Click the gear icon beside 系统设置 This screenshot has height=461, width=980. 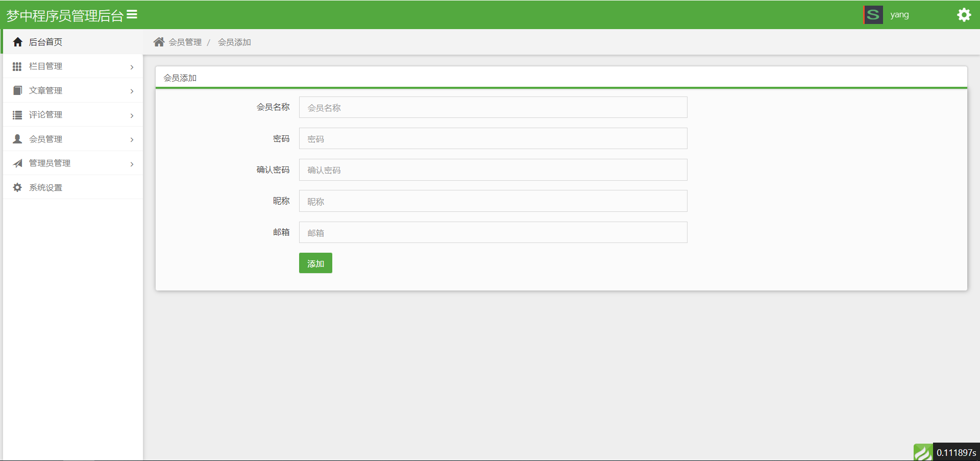pos(17,187)
